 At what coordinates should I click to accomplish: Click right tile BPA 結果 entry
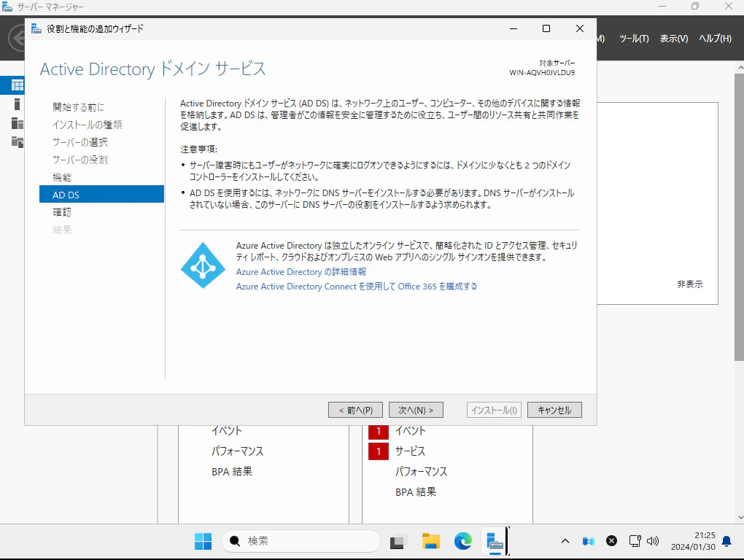click(x=416, y=492)
